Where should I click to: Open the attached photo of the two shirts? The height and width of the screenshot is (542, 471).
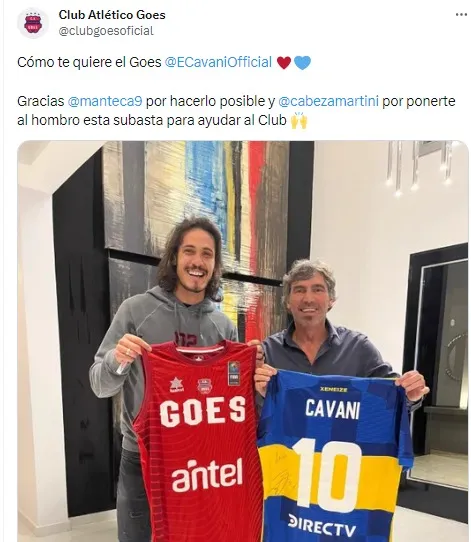point(243,341)
